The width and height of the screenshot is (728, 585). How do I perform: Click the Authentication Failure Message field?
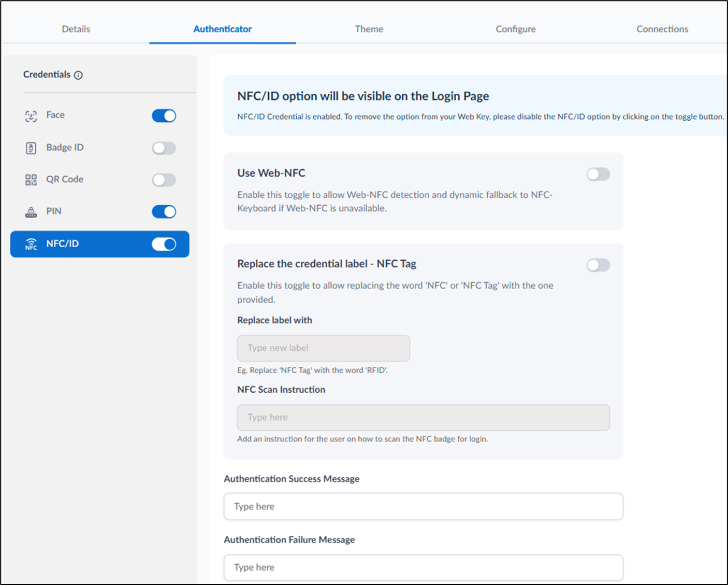pyautogui.click(x=424, y=567)
